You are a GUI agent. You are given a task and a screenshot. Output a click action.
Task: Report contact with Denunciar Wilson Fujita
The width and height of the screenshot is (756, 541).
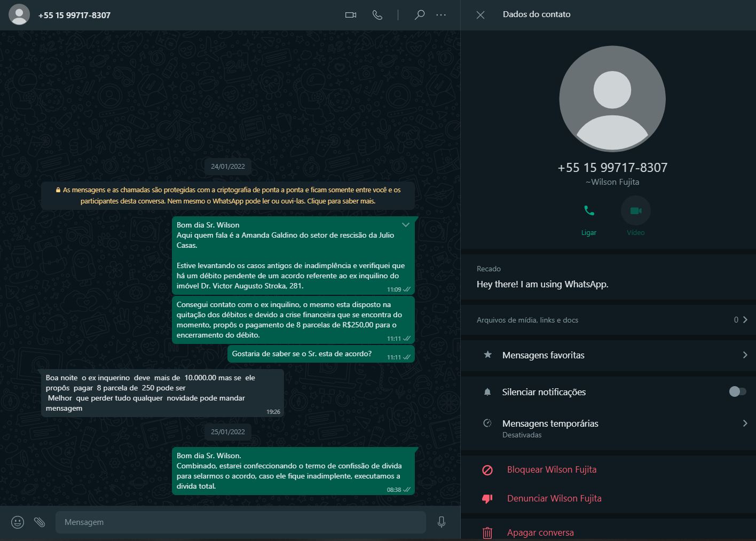click(554, 498)
